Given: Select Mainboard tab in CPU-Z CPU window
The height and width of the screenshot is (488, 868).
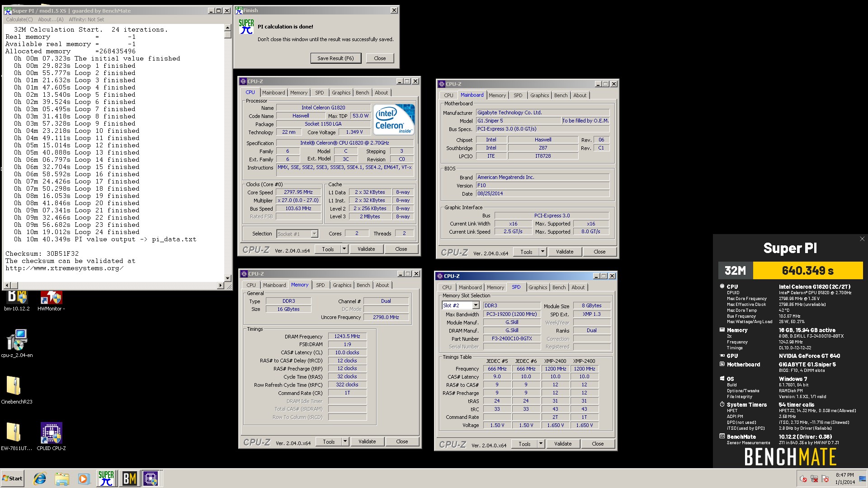Looking at the screenshot, I should (274, 93).
